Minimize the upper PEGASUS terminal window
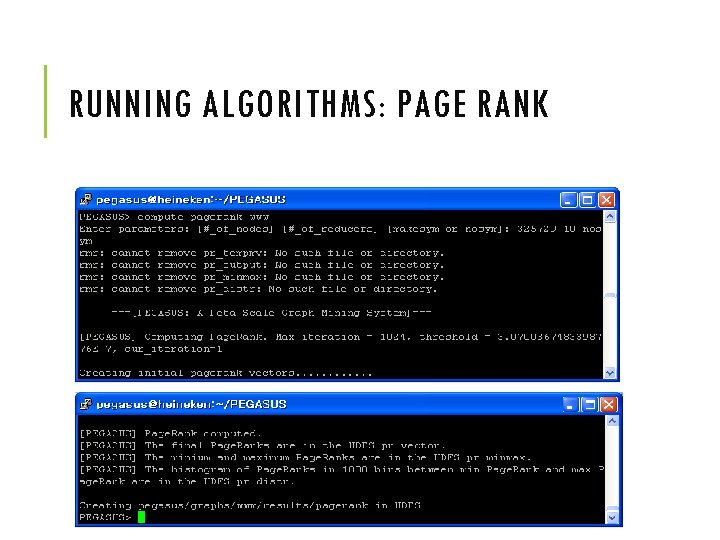Image resolution: width=720 pixels, height=540 pixels. (x=568, y=200)
